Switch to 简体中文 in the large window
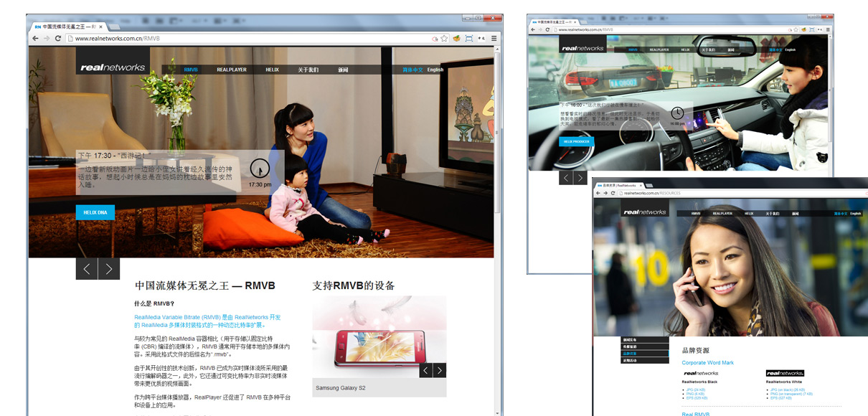Image resolution: width=868 pixels, height=416 pixels. (412, 70)
